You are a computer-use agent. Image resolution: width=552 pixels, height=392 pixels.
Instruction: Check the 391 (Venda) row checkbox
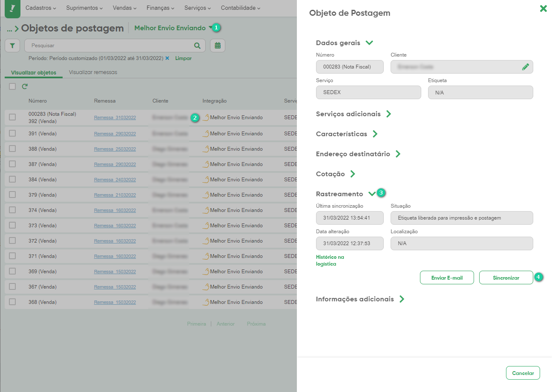(12, 133)
